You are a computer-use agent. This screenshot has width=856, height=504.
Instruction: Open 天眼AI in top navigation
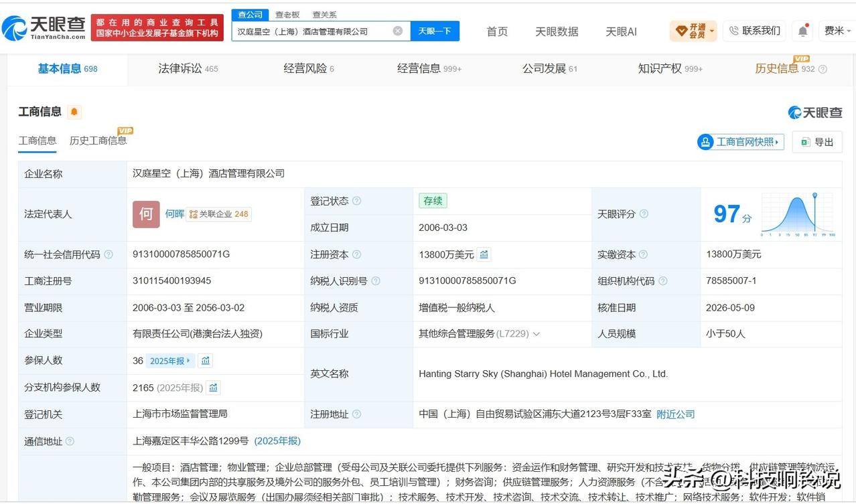point(621,31)
